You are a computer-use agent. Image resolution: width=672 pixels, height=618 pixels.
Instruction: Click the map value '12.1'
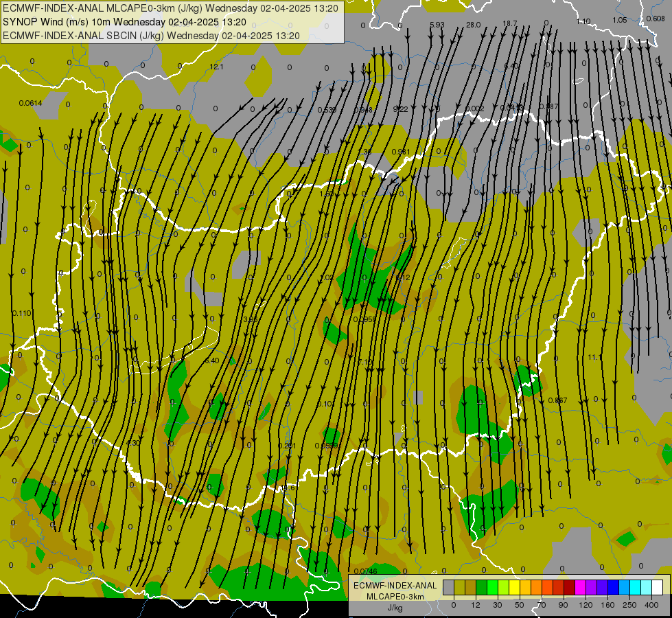(216, 67)
